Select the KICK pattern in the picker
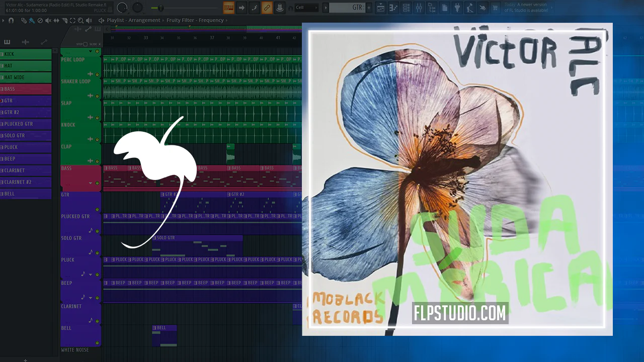This screenshot has height=362, width=644. click(26, 54)
